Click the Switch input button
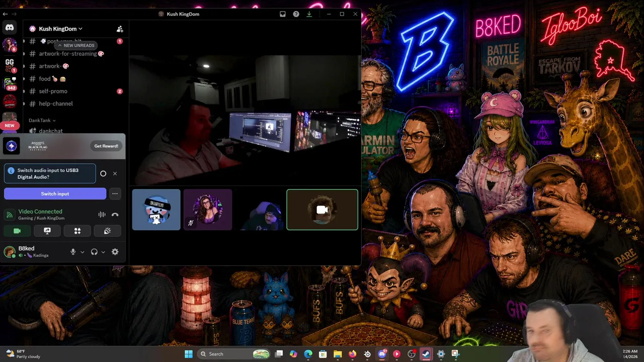The height and width of the screenshot is (362, 644). click(x=55, y=194)
